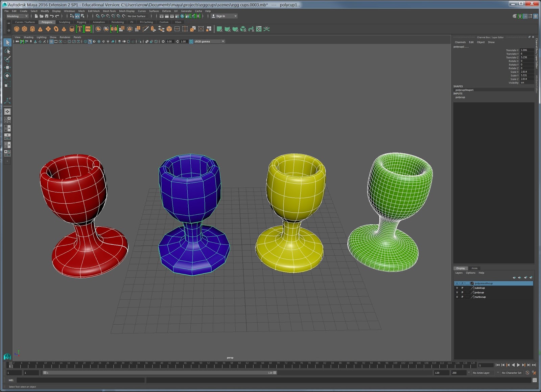
Task: Toggle visibility of the polycup layer
Action: 457,292
